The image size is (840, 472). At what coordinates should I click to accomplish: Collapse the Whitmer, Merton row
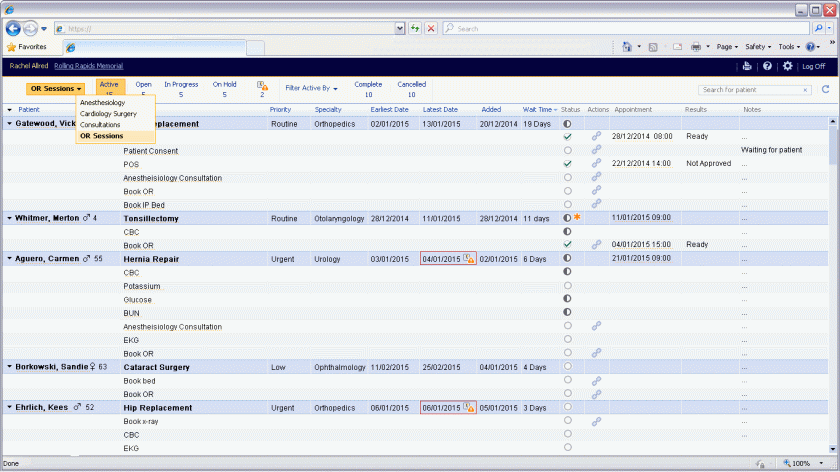coord(10,218)
